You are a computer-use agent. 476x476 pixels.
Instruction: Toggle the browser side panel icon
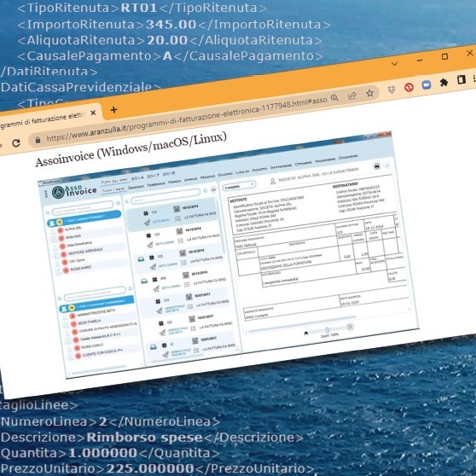coord(461,80)
